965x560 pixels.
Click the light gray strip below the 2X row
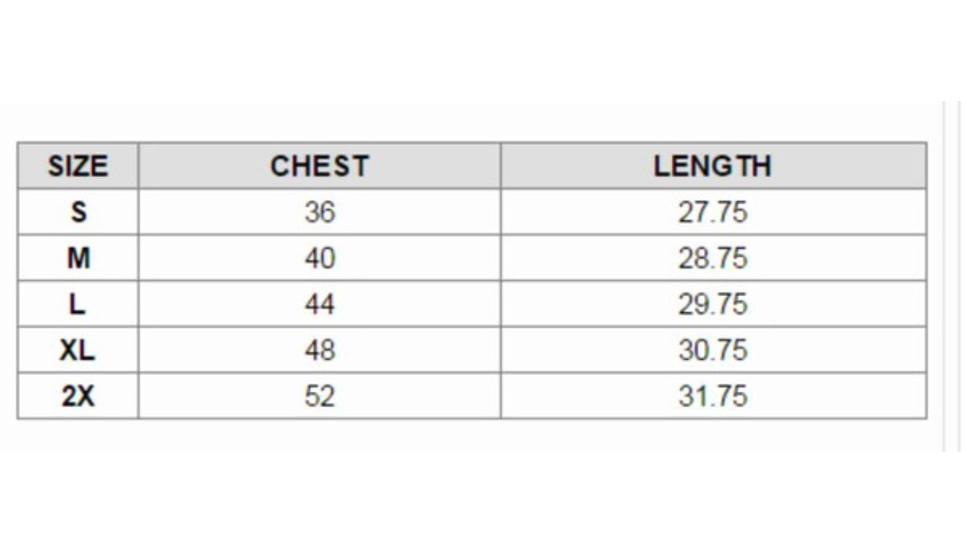pyautogui.click(x=472, y=435)
